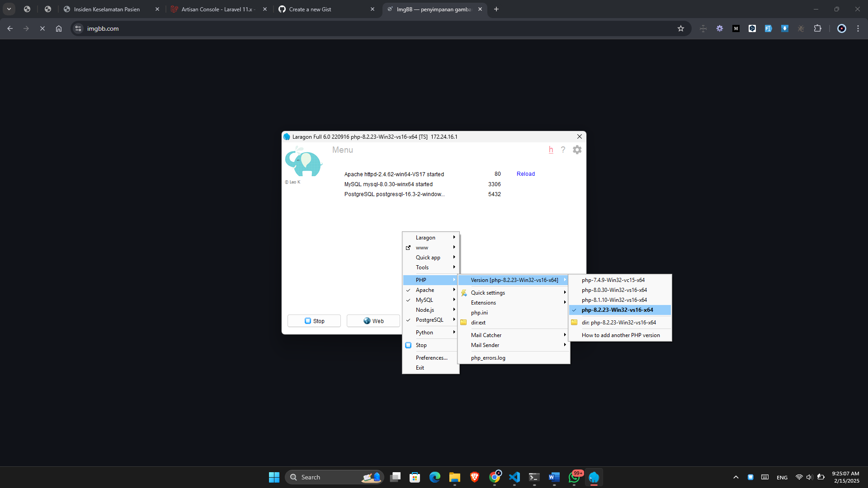
Task: Open the dir:ext folder icon entry
Action: click(463, 323)
